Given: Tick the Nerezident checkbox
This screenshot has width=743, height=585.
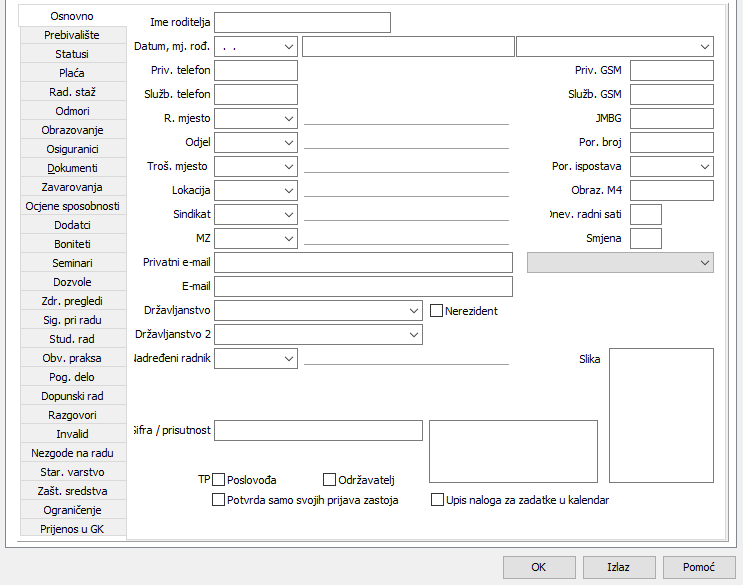Looking at the screenshot, I should (437, 311).
